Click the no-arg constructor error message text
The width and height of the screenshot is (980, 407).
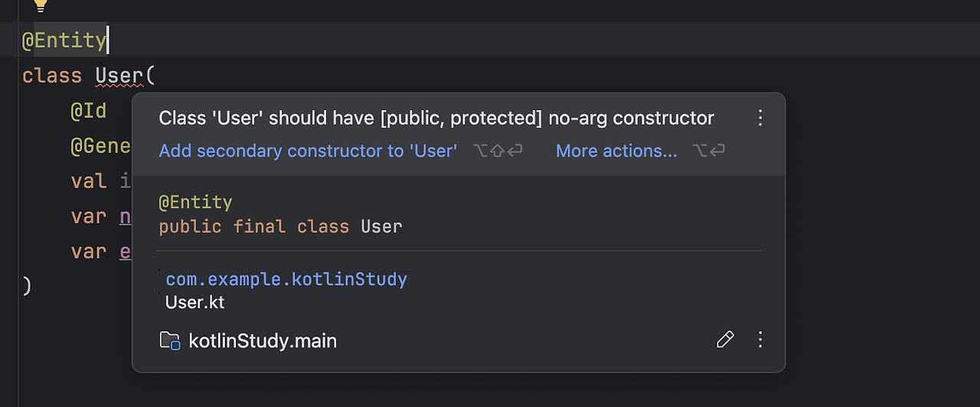coord(436,118)
